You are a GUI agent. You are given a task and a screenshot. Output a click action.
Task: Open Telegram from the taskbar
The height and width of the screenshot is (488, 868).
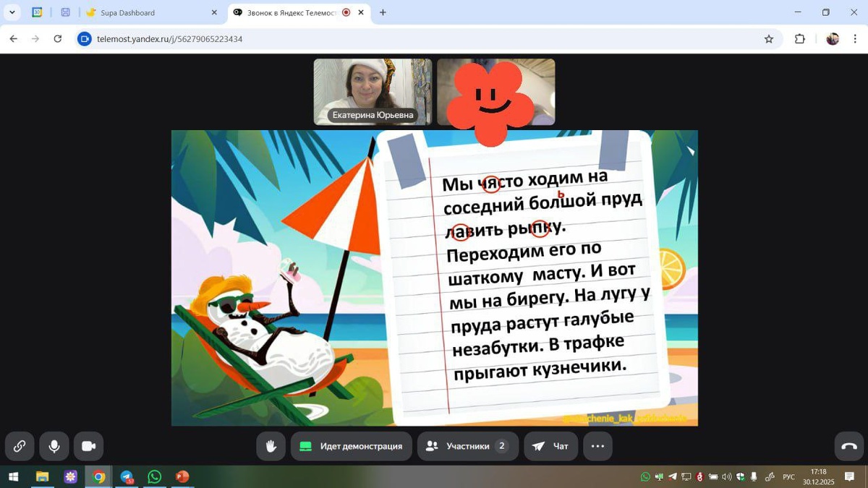(x=127, y=477)
